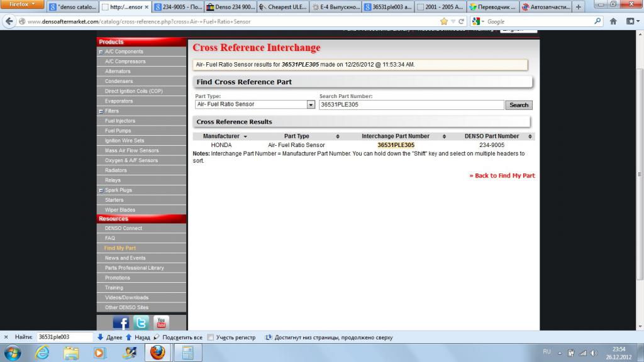Toggle the Учесть регистр checkbox

(x=211, y=337)
